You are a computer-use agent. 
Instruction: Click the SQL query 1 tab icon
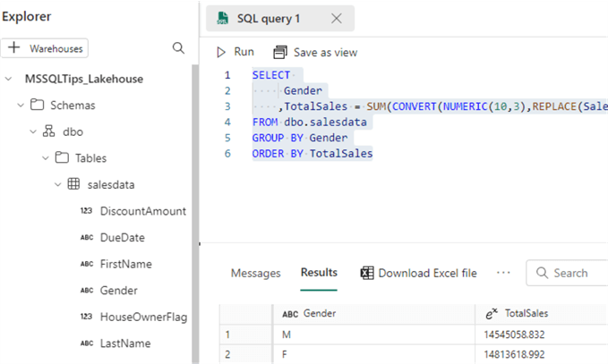click(x=221, y=19)
